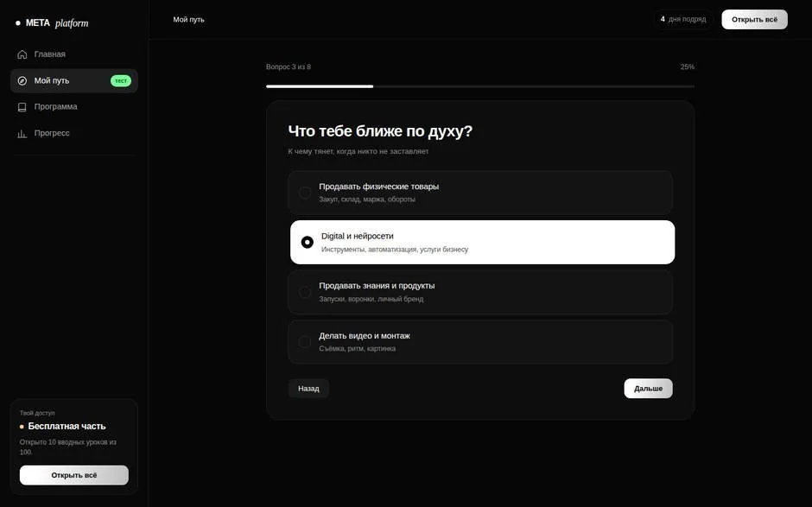Click the META platform logo
This screenshot has width=812, height=507.
click(52, 22)
